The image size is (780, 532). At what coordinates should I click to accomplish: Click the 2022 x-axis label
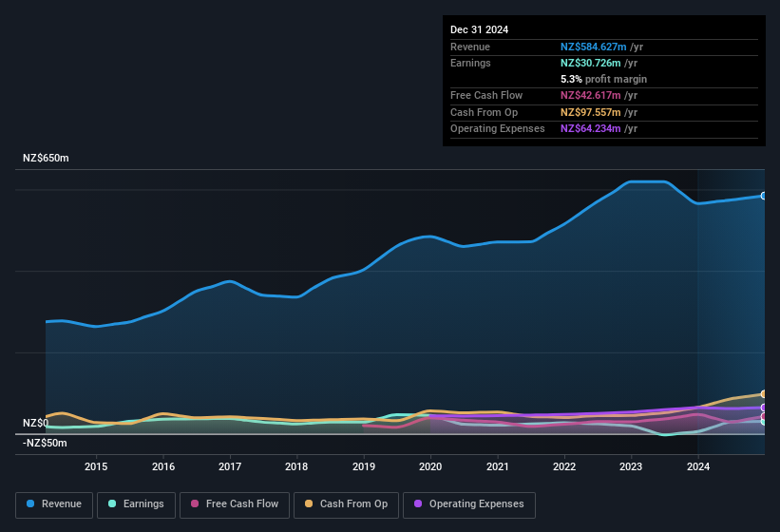(564, 466)
